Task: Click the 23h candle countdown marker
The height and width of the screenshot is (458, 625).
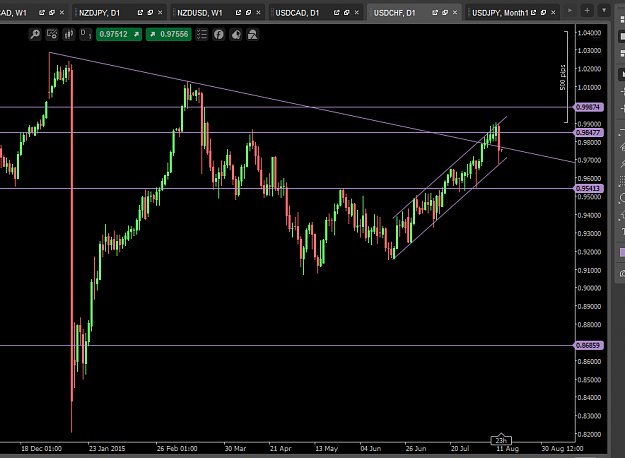Action: [x=501, y=440]
